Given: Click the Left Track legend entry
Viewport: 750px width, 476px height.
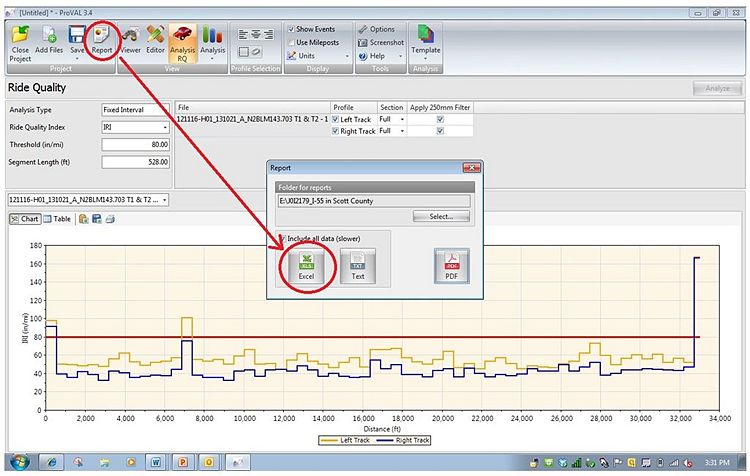Looking at the screenshot, I should click(x=345, y=440).
